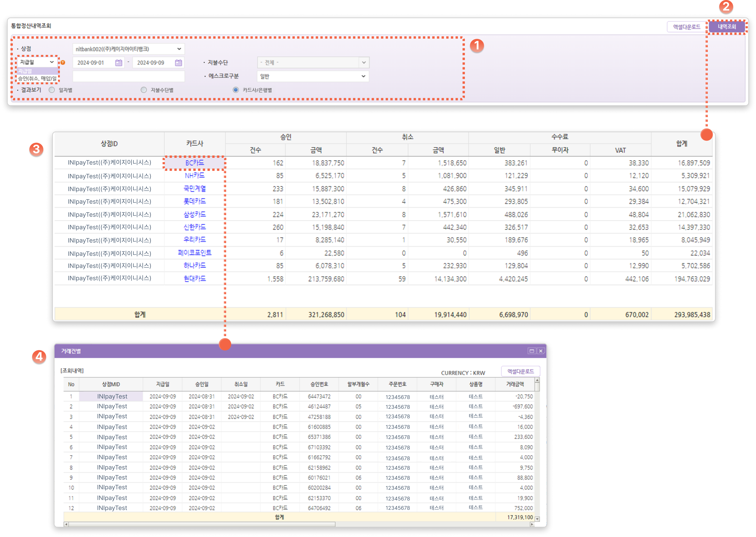The image size is (756, 537).
Task: Open the 상점 nitbank002 dropdown
Action: coord(128,49)
